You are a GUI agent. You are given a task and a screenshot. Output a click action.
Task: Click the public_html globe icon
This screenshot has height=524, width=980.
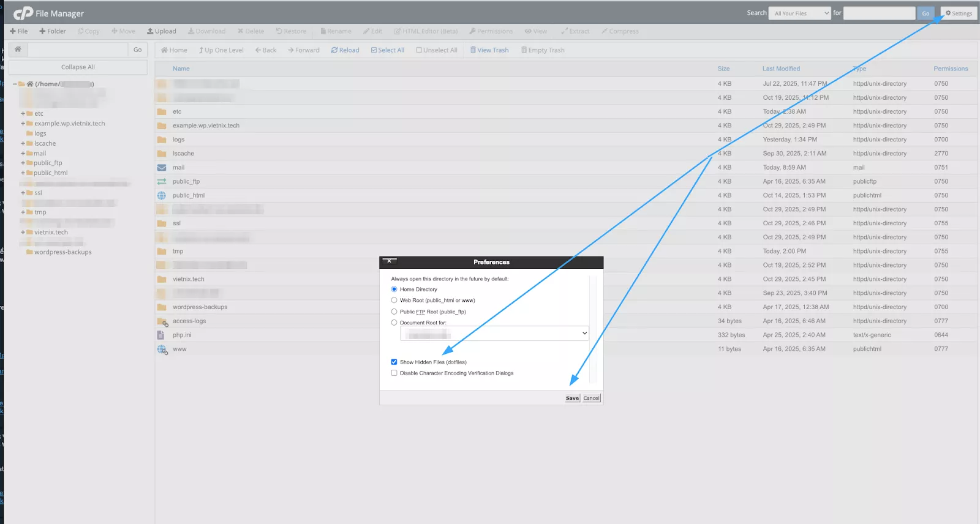tap(162, 196)
